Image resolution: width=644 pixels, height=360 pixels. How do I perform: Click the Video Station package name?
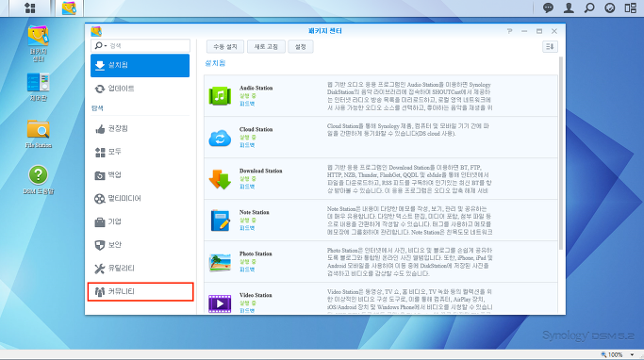click(x=256, y=295)
